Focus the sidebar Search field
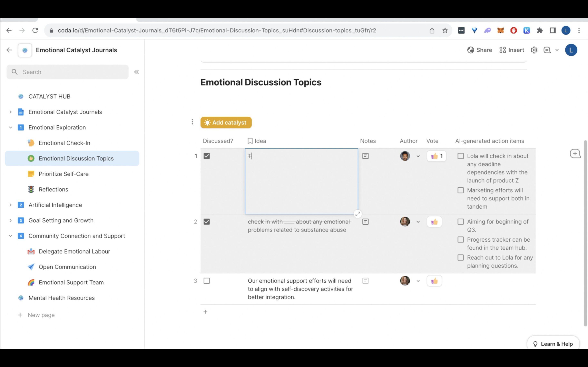The height and width of the screenshot is (367, 588). click(68, 72)
